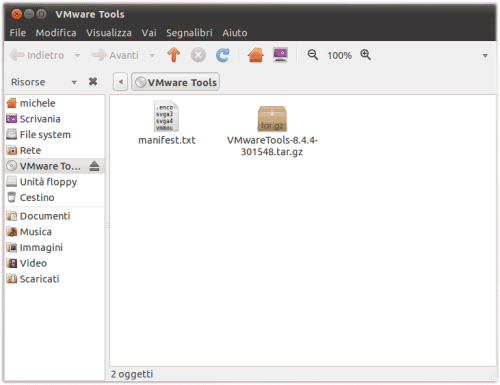Image resolution: width=500 pixels, height=385 pixels.
Task: Open the Home folder icon in toolbar
Action: pyautogui.click(x=256, y=55)
